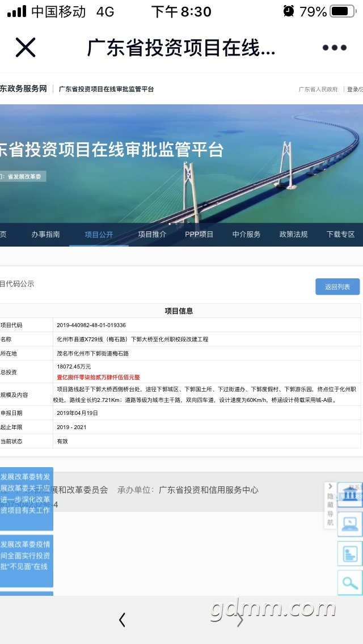
Task: Go forward with the browser forward arrow
Action: pos(240,620)
